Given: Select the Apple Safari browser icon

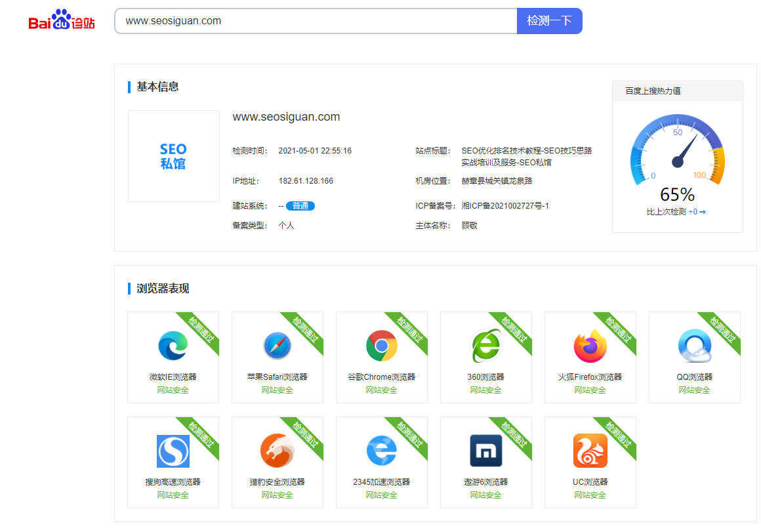Looking at the screenshot, I should pos(277,346).
